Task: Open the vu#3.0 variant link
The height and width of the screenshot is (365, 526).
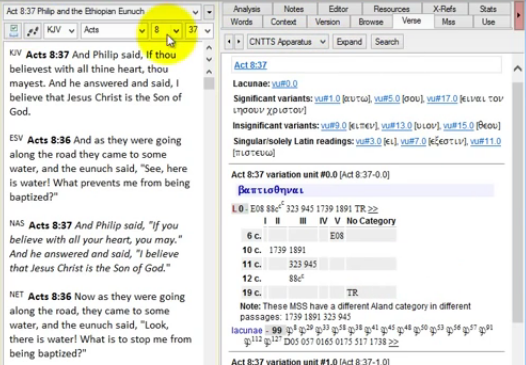Action: tap(368, 142)
